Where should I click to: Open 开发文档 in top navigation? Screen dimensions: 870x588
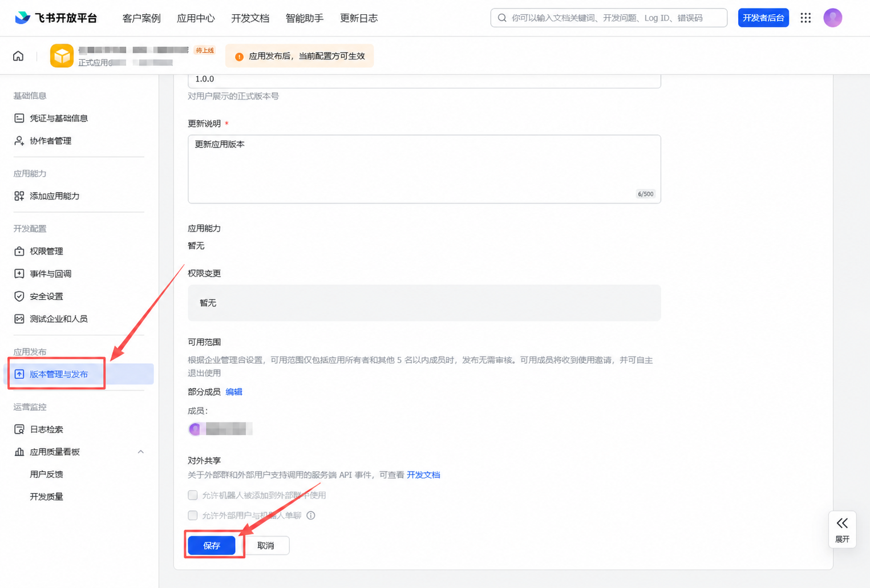[250, 18]
